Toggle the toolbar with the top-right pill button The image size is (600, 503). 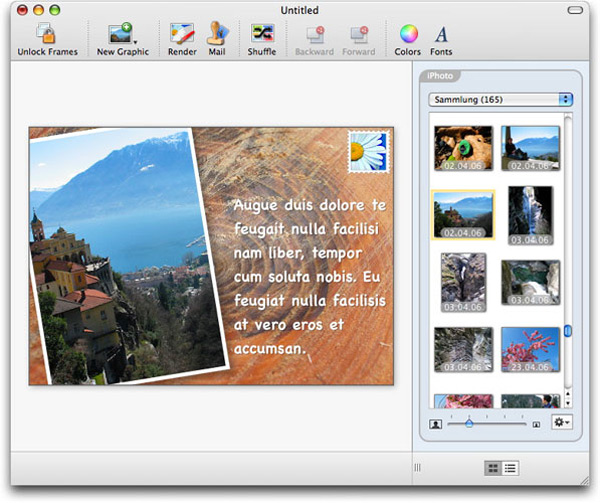577,10
